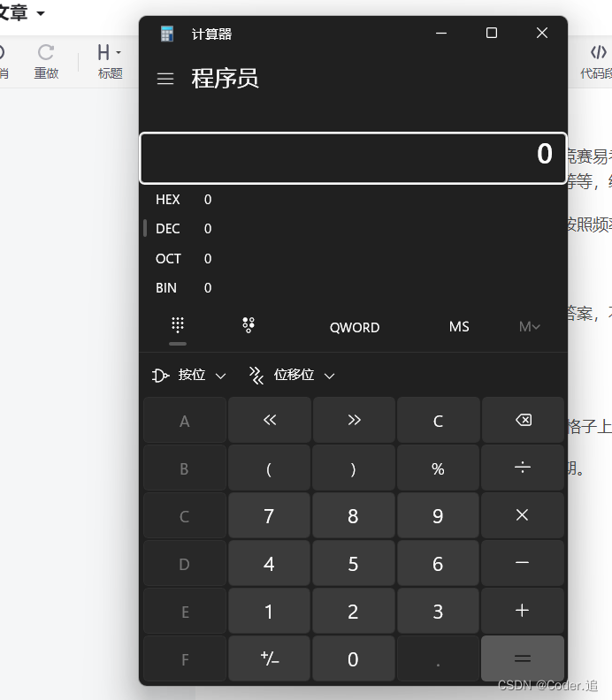The height and width of the screenshot is (700, 612).
Task: Toggle QWORD data size
Action: (355, 327)
